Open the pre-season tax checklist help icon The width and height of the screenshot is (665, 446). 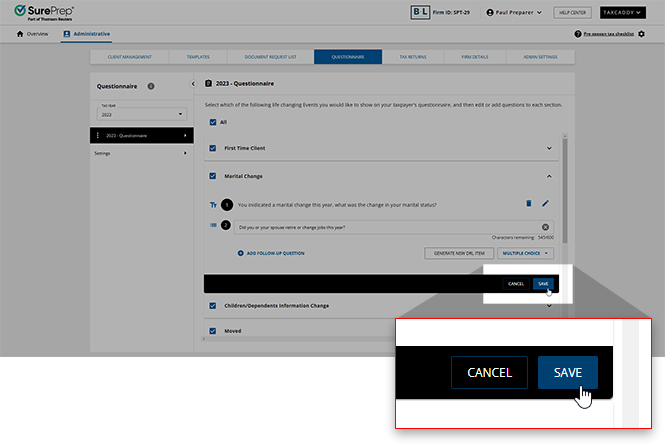(x=578, y=34)
